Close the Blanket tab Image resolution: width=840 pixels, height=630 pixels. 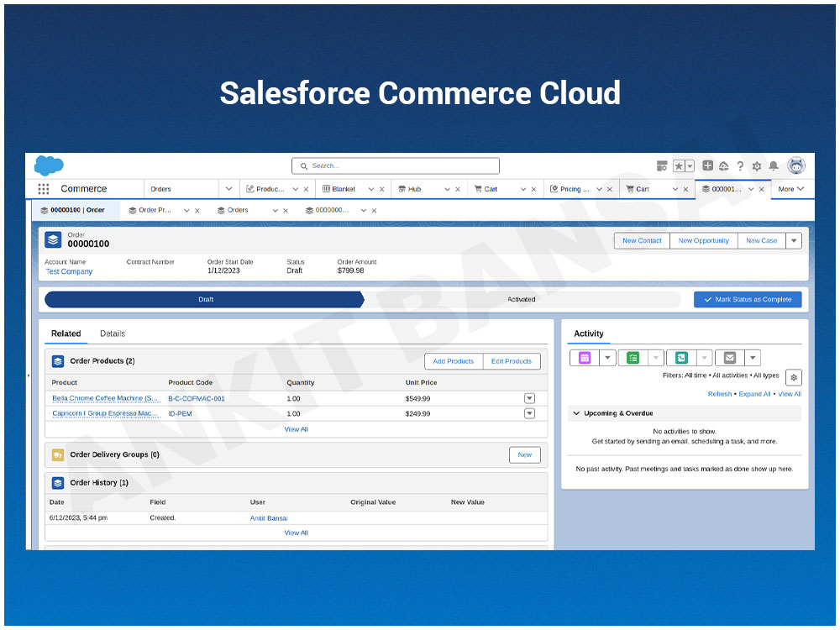click(x=381, y=189)
